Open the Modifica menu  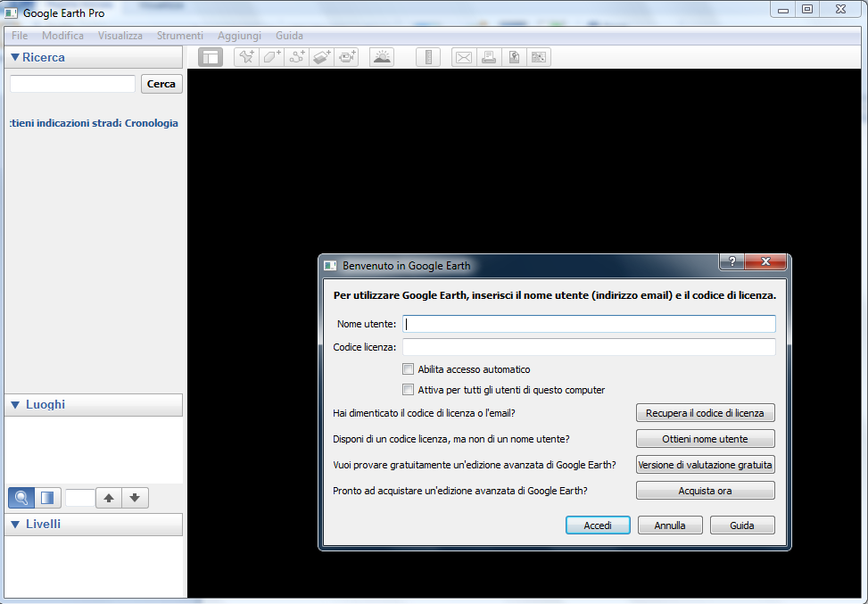pos(62,36)
